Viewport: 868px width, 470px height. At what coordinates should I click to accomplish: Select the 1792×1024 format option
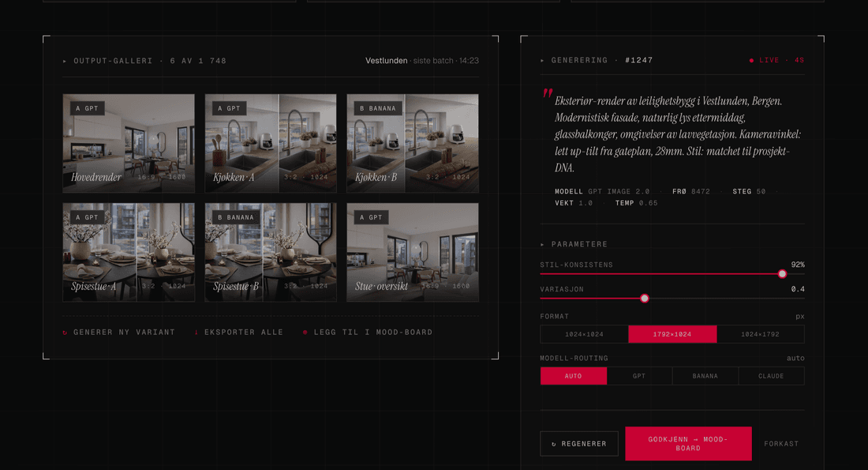672,334
